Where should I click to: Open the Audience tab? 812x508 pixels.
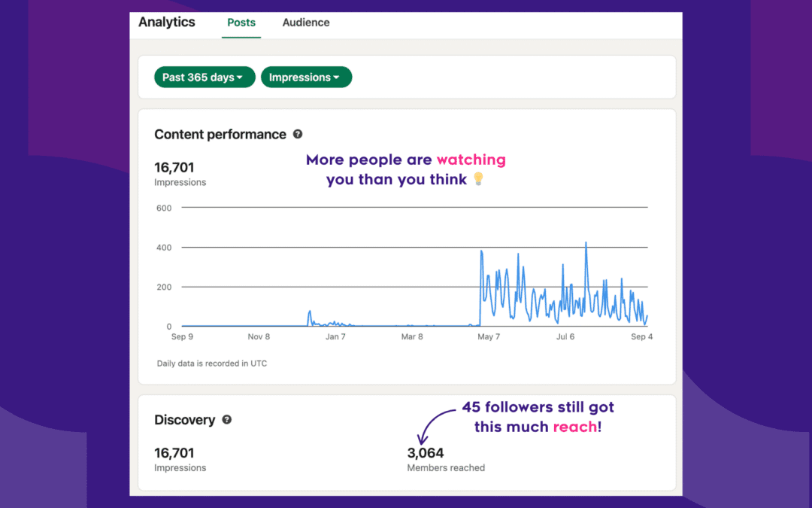[x=305, y=23]
